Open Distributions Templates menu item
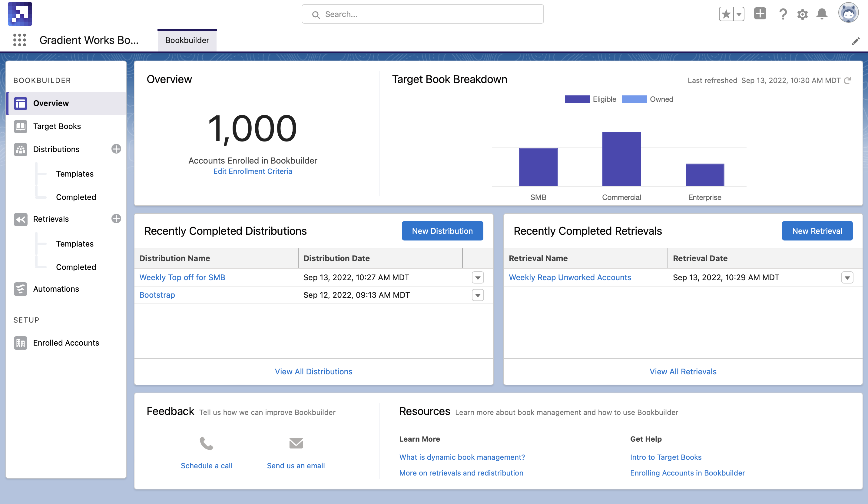868x504 pixels. coord(75,173)
